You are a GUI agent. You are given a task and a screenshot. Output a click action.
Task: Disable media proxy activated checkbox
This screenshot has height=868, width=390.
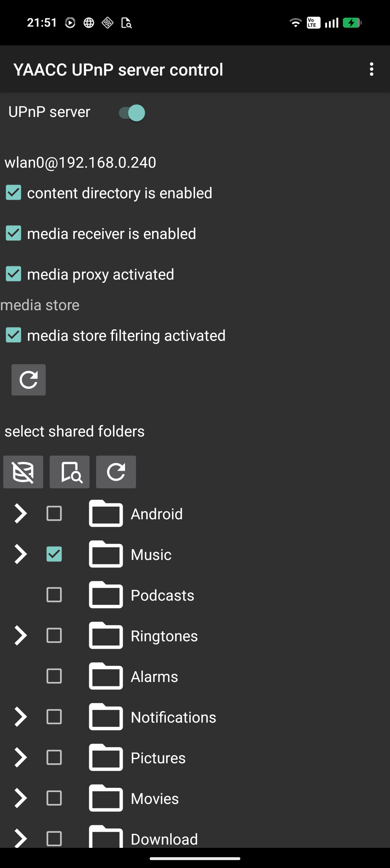pos(14,274)
